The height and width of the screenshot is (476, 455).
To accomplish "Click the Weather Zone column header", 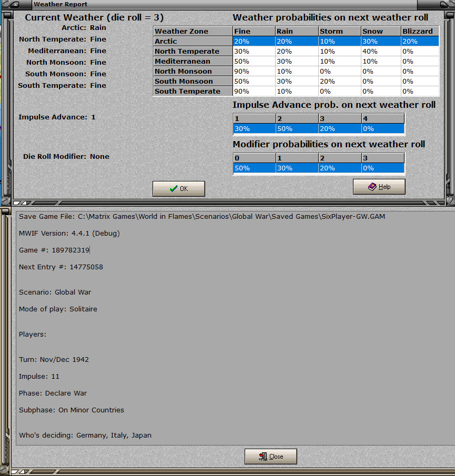I will click(x=193, y=31).
